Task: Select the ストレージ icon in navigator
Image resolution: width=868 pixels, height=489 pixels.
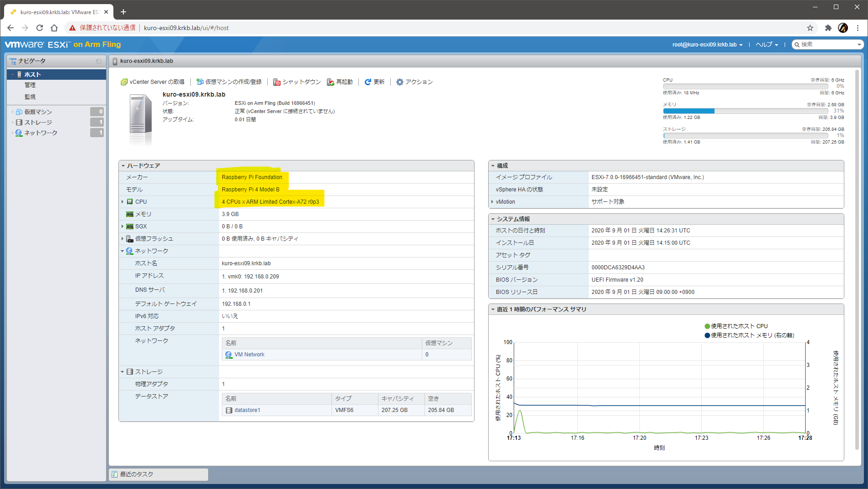Action: coord(19,122)
